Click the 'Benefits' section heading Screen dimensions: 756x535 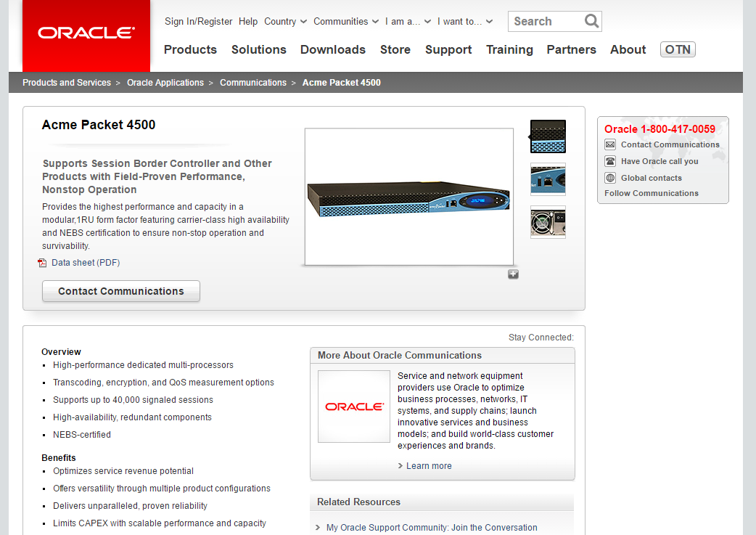pyautogui.click(x=59, y=458)
